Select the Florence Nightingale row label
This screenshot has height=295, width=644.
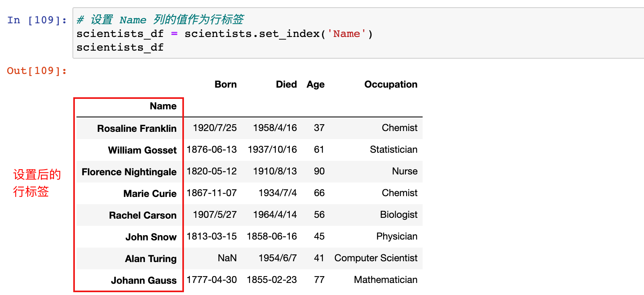[x=129, y=172]
